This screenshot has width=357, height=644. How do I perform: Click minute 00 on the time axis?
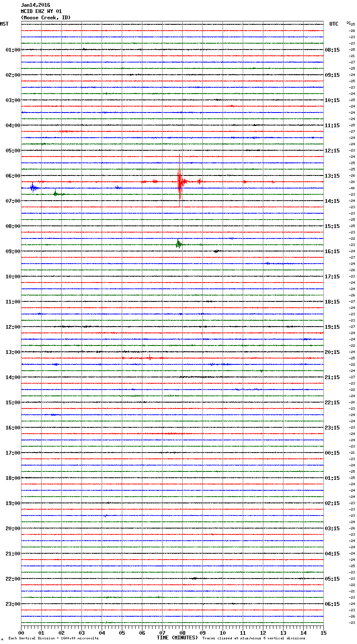pyautogui.click(x=21, y=633)
